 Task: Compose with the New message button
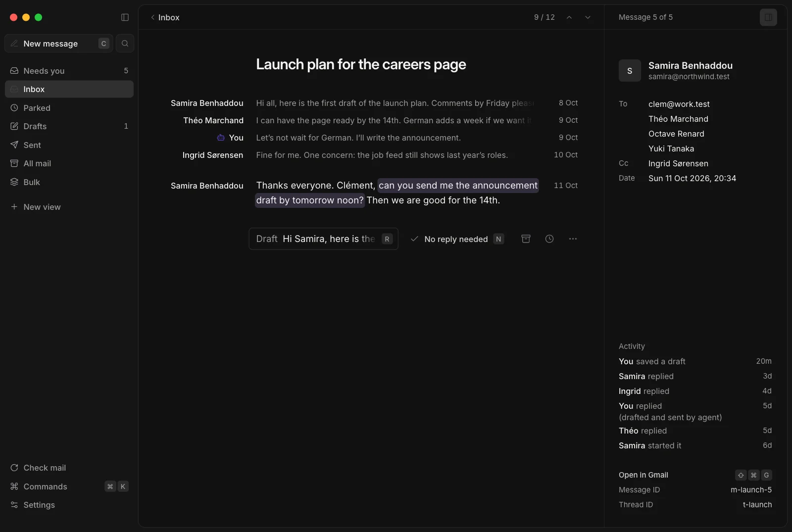[x=59, y=44]
